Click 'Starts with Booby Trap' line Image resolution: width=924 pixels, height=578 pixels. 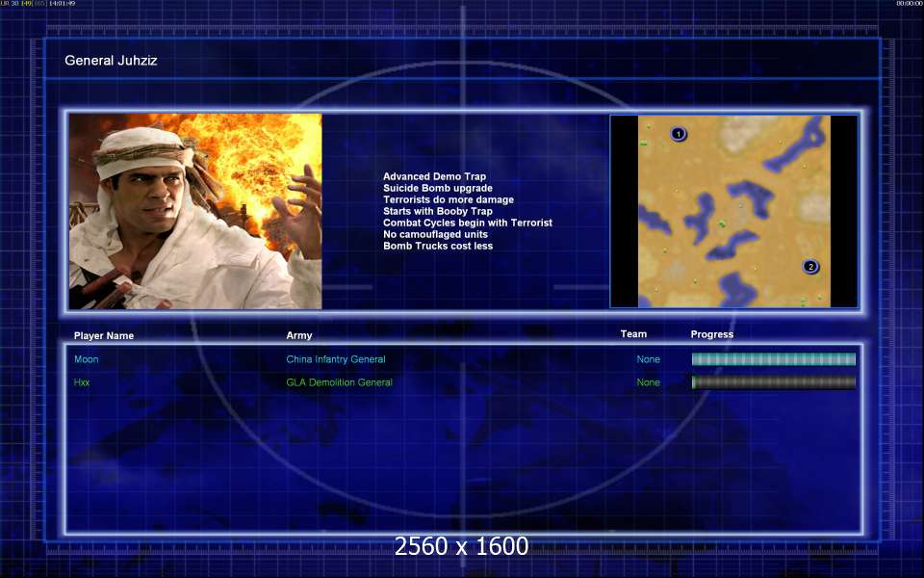pyautogui.click(x=438, y=211)
